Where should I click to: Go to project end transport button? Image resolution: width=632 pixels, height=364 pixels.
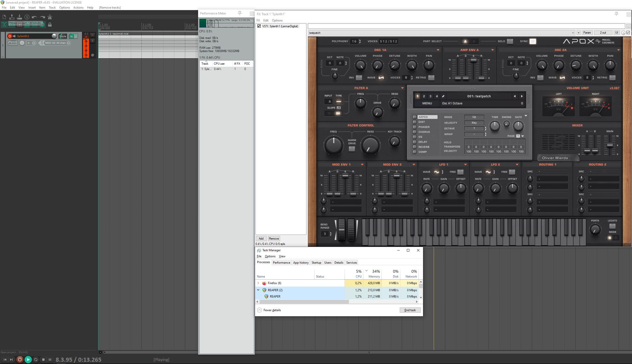click(x=11, y=359)
